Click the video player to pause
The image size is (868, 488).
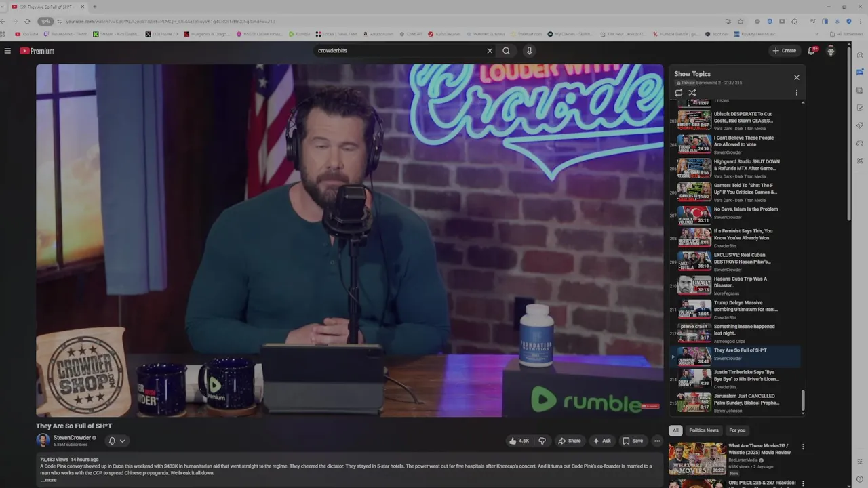pyautogui.click(x=350, y=241)
